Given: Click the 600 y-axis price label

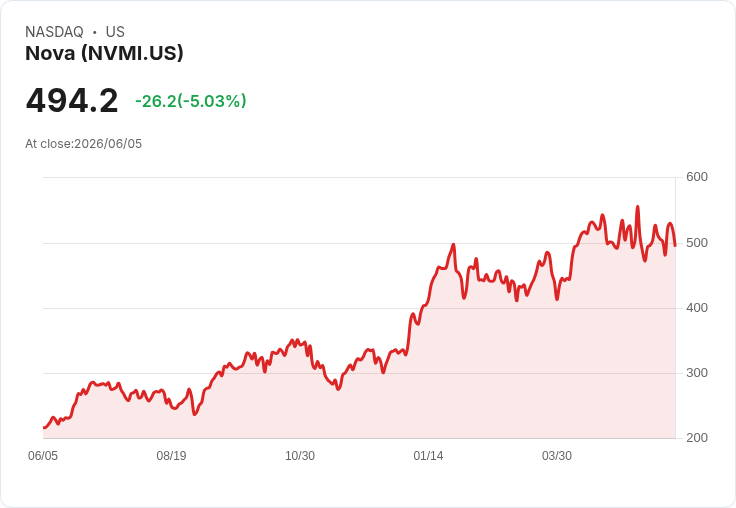Looking at the screenshot, I should 697,177.
